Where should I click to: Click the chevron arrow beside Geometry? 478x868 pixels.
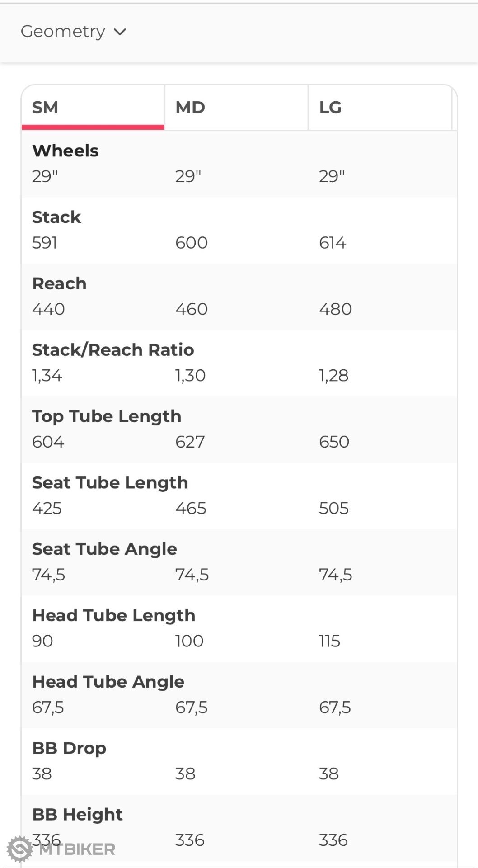[120, 32]
